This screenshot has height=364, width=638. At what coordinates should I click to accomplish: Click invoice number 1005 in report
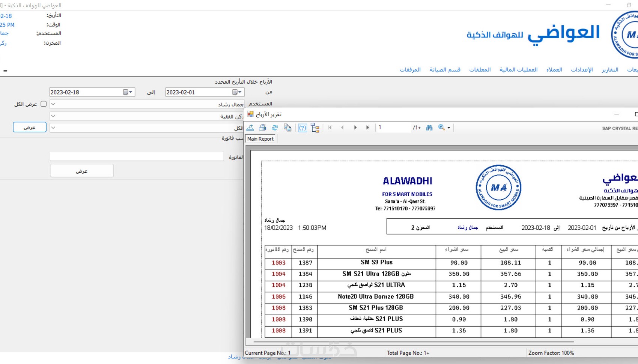click(278, 297)
